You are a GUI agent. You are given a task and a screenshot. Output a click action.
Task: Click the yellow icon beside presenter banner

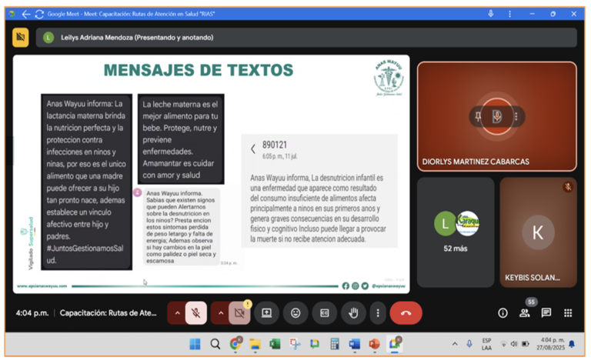pos(21,37)
